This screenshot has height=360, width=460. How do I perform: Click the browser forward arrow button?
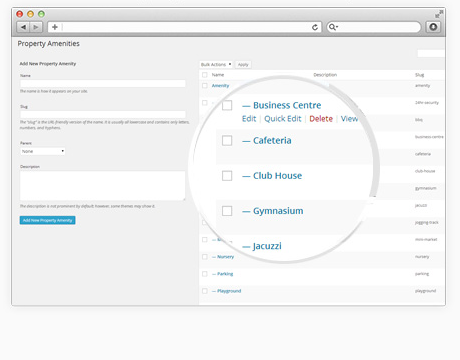tap(36, 27)
